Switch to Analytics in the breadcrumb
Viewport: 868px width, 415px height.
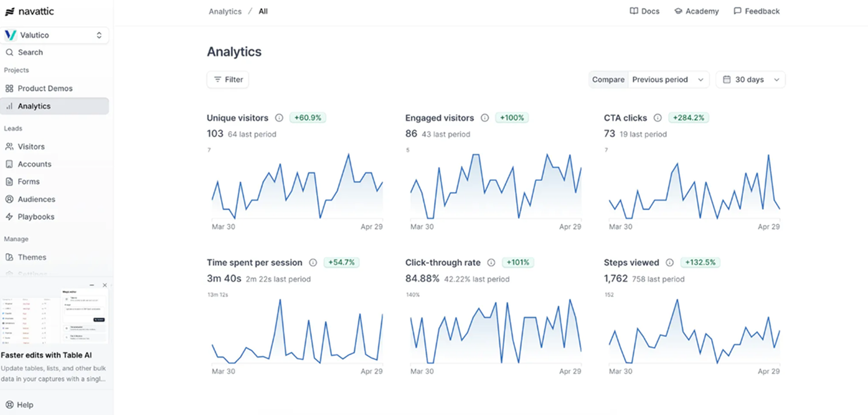[225, 11]
